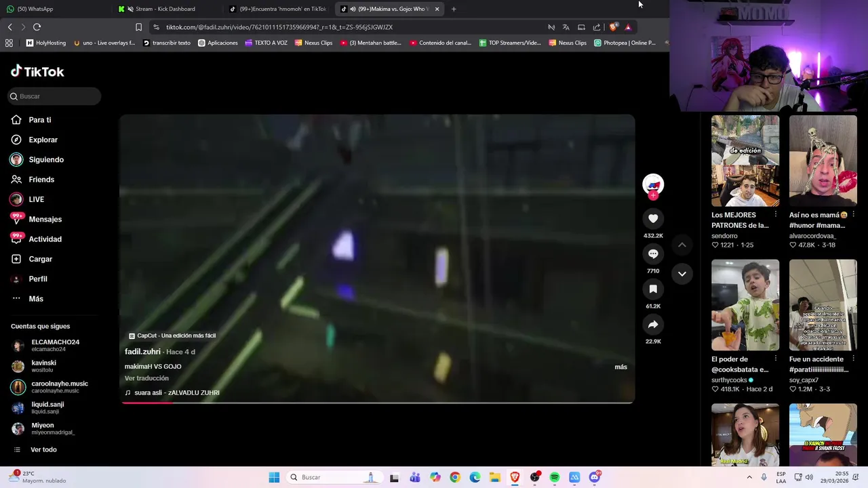
Task: Open the transcribir texto bookmark
Action: point(167,43)
